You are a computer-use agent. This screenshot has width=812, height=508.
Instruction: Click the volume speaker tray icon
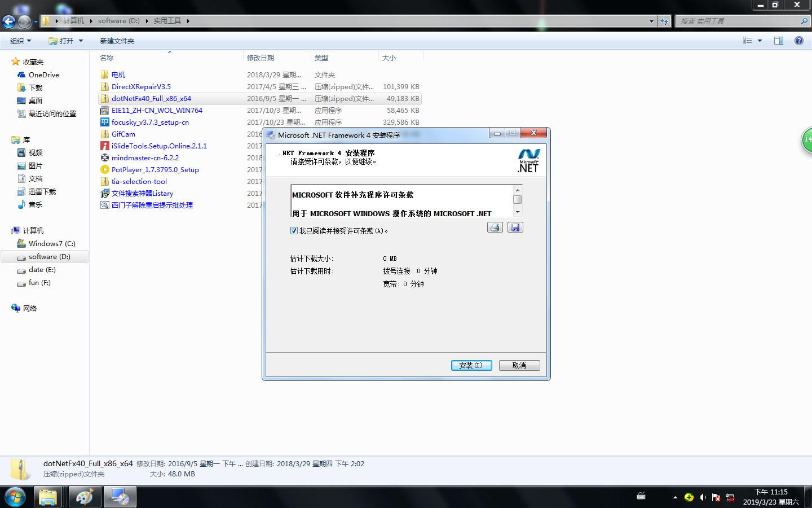(702, 497)
